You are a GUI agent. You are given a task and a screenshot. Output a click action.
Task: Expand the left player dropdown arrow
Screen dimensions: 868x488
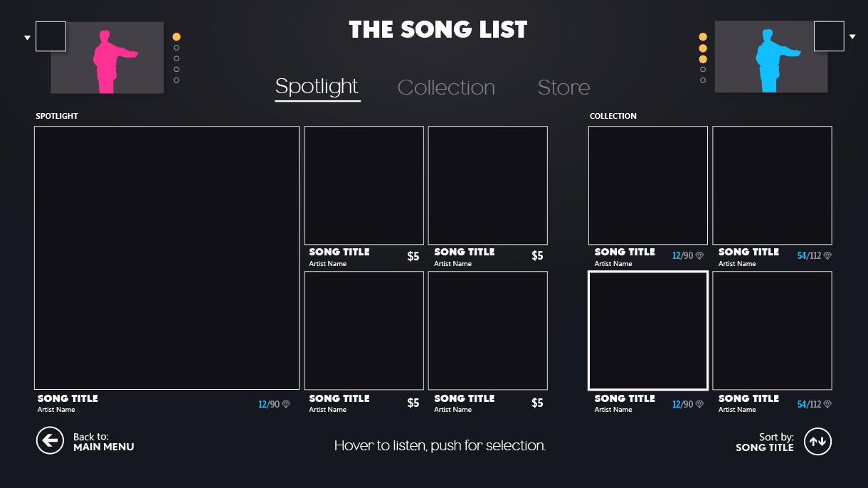pos(27,38)
